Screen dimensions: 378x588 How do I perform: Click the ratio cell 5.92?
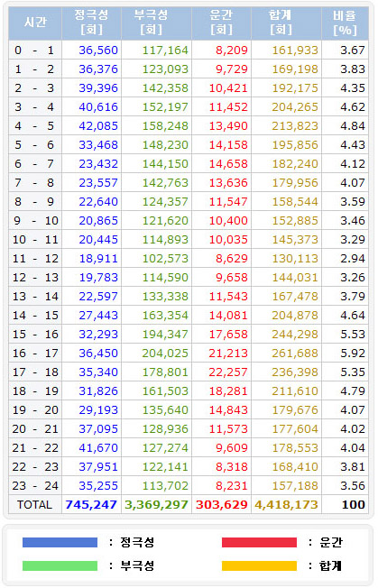[353, 354]
